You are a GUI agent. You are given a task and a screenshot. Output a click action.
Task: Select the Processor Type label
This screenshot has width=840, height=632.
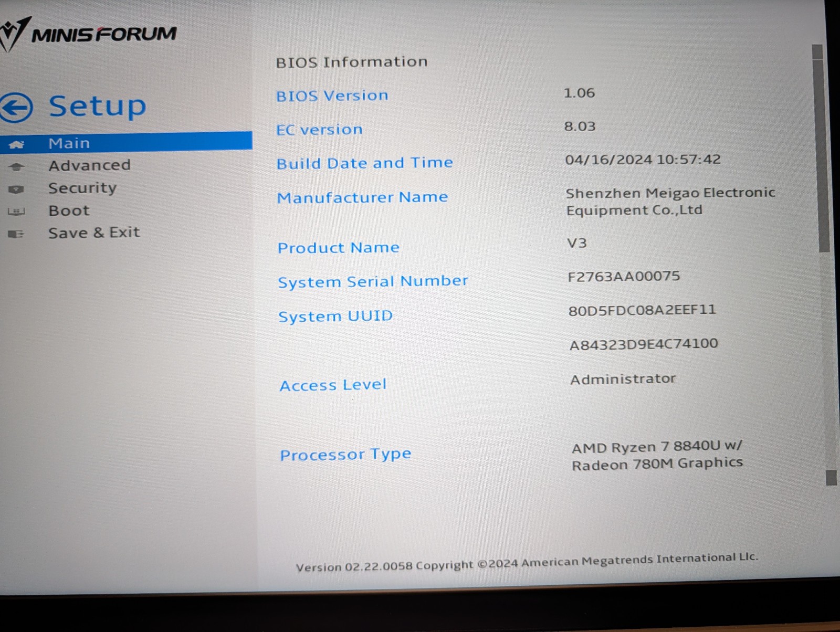[x=345, y=455]
